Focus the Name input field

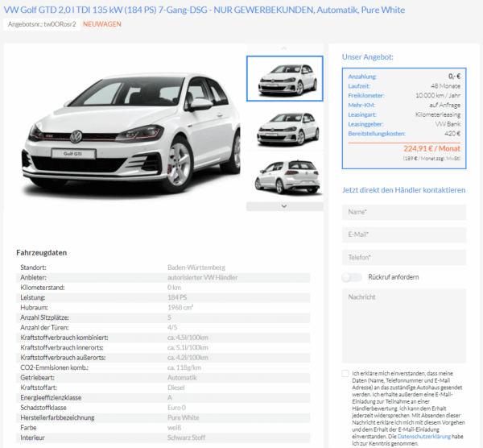(404, 212)
